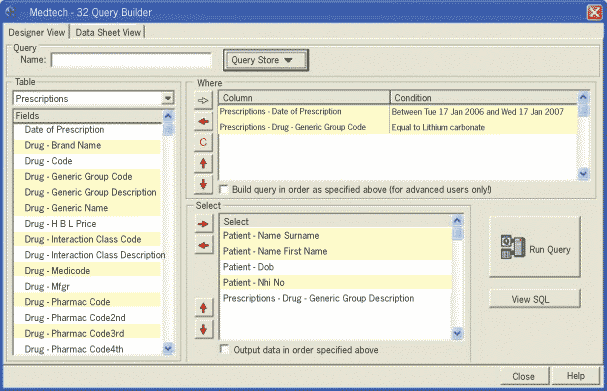Move Select field down with red down arrow
607x391 pixels.
[204, 330]
